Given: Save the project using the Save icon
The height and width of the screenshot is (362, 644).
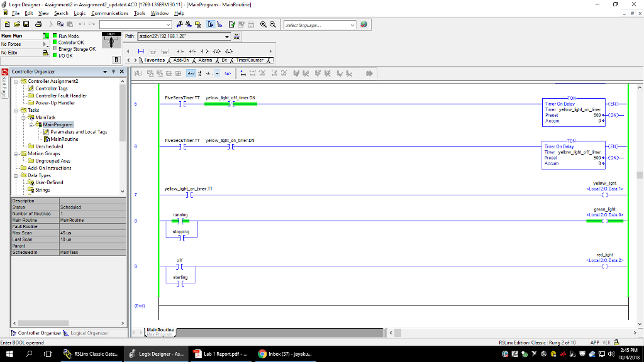Looking at the screenshot, I should (x=26, y=24).
